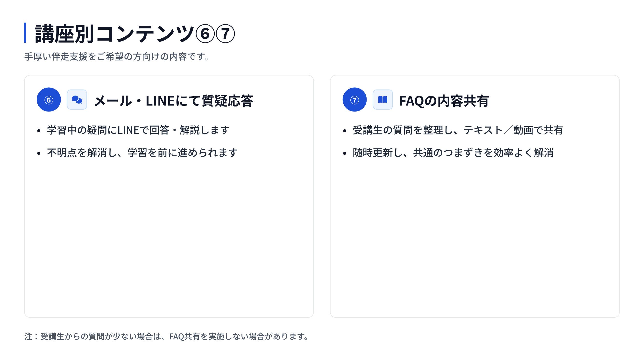Select the heading メール・LINEにて質疑応答
Image resolution: width=644 pixels, height=362 pixels.
click(x=174, y=101)
